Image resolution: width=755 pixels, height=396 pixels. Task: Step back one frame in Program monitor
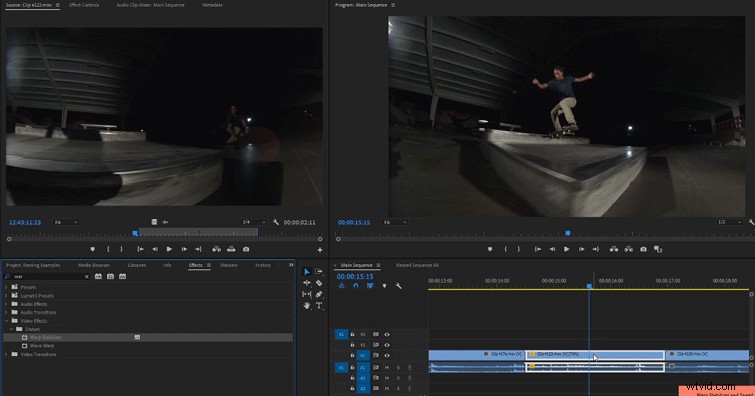coord(552,249)
